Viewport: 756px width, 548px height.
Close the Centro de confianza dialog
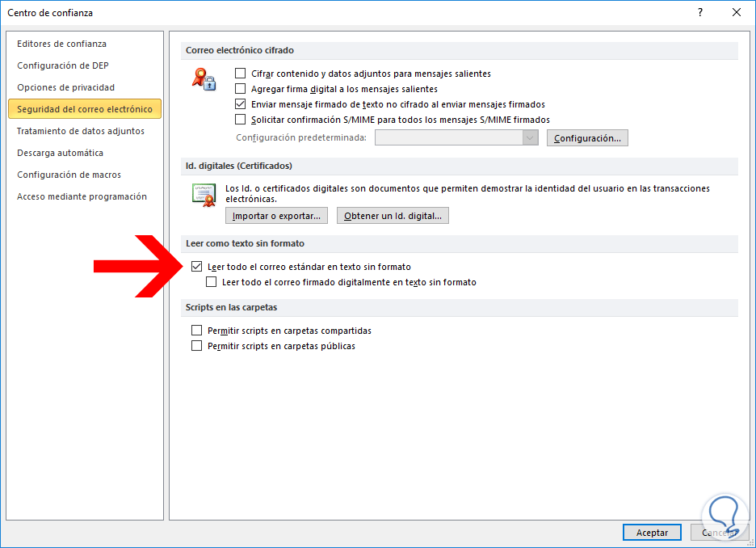pyautogui.click(x=737, y=13)
